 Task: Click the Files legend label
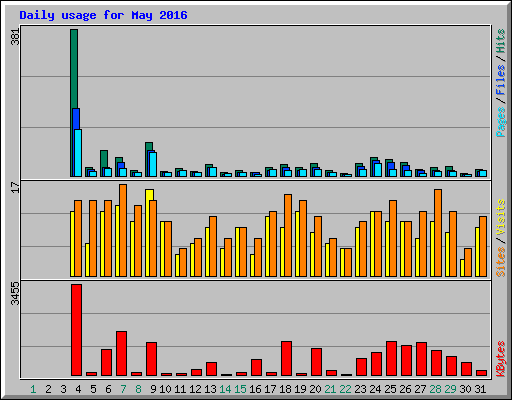pyautogui.click(x=500, y=80)
